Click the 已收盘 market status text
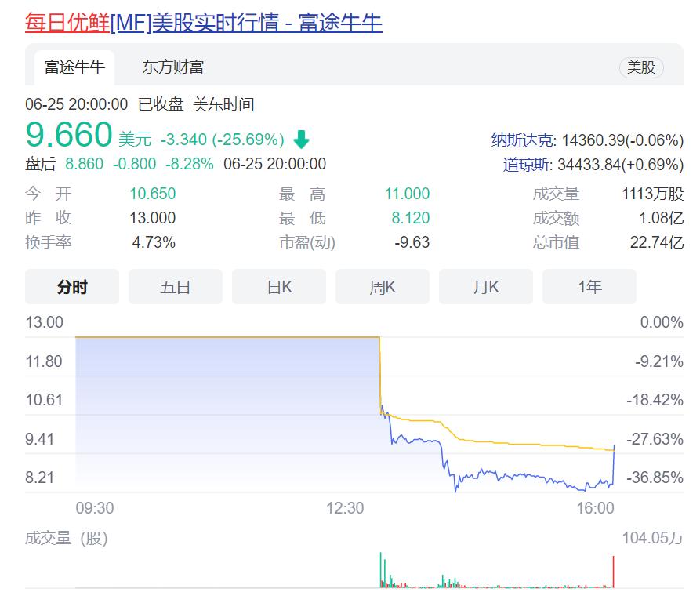The image size is (700, 592). [x=161, y=104]
